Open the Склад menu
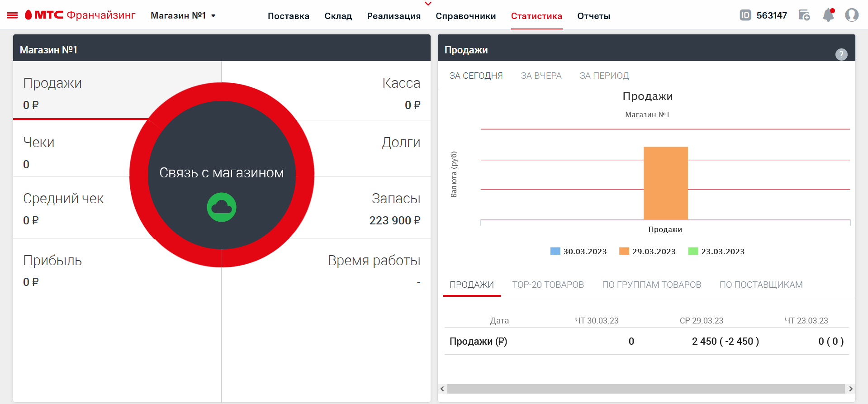The width and height of the screenshot is (868, 404). coord(338,16)
